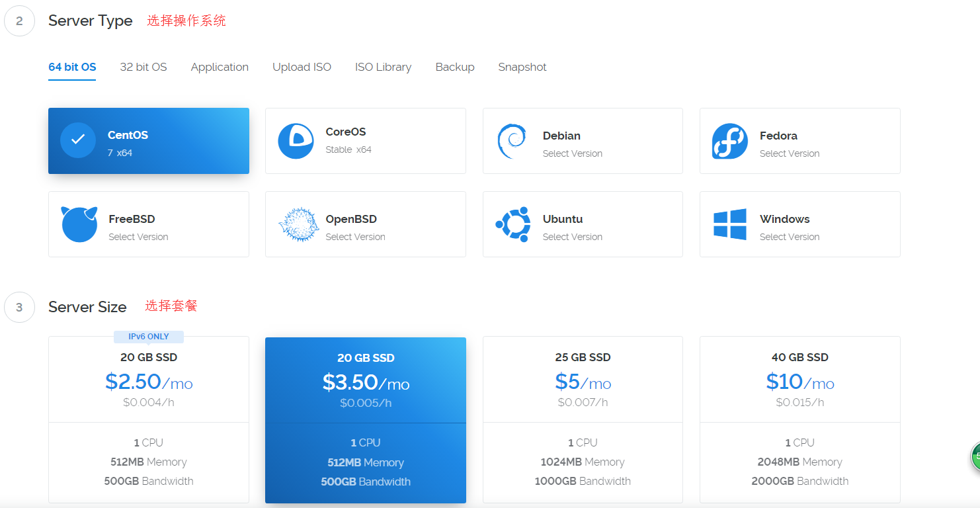Select the $3.50/mo 20 GB SSD plan
The height and width of the screenshot is (508, 980).
366,420
